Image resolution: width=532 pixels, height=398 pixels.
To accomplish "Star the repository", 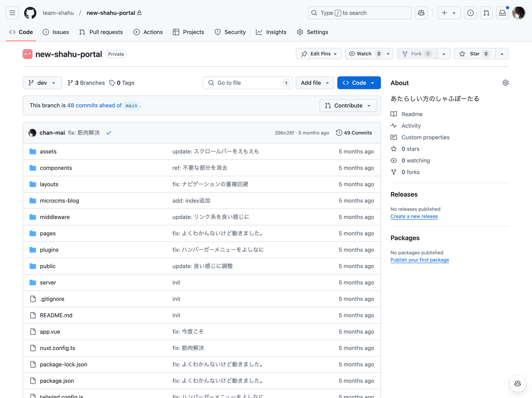I will pos(475,54).
